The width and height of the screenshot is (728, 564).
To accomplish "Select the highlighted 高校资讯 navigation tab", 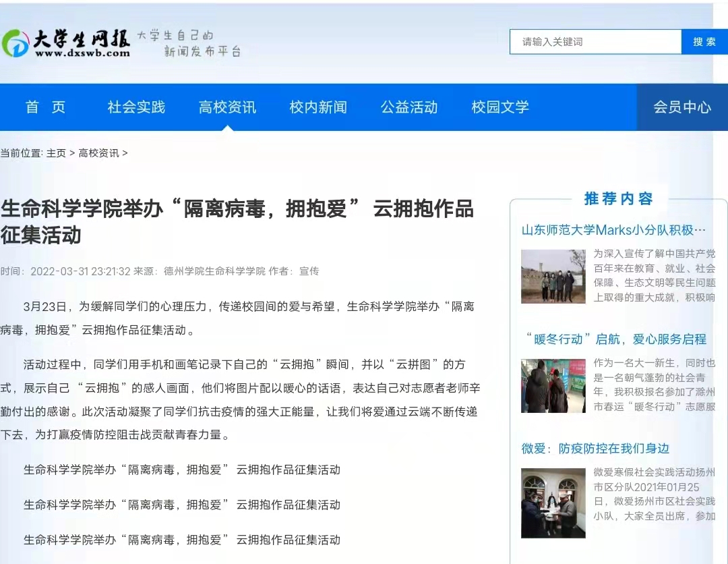I will [x=226, y=107].
